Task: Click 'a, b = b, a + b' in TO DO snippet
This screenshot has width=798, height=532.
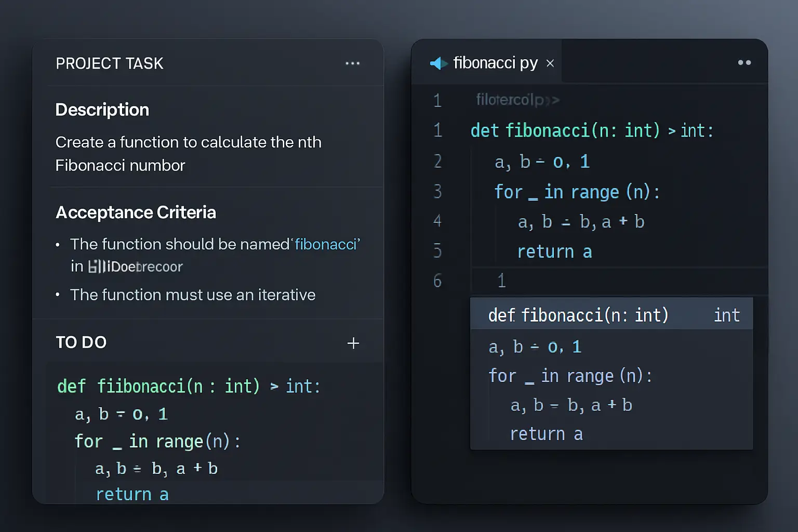Action: pyautogui.click(x=156, y=469)
